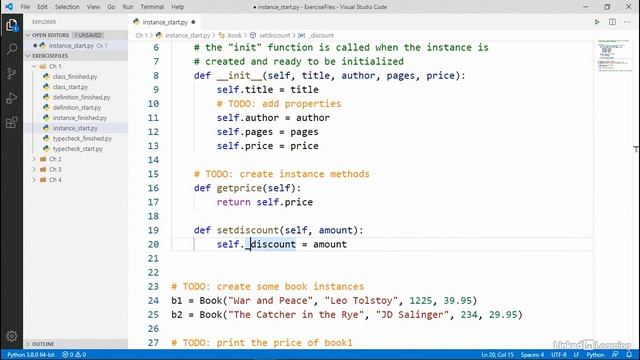Expand the Outline section
This screenshot has height=360, width=640.
click(x=76, y=344)
